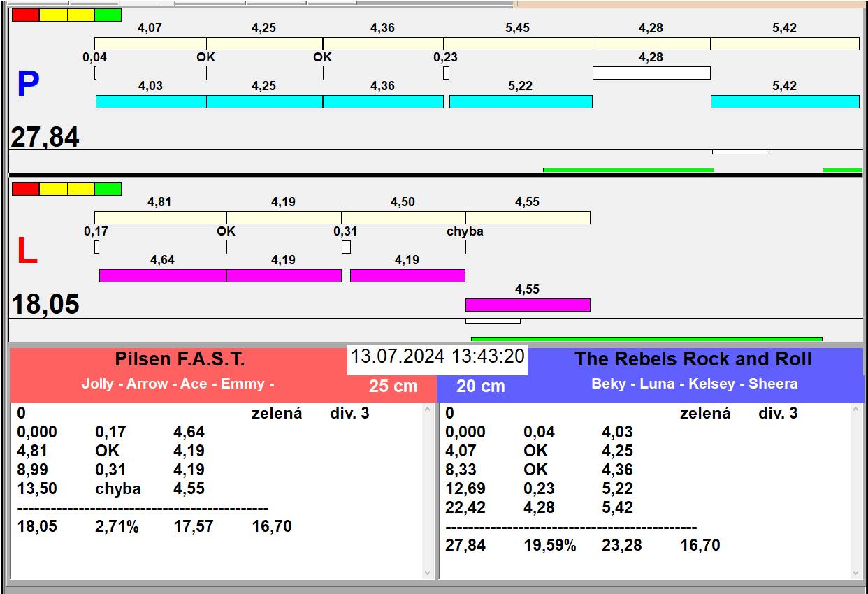The height and width of the screenshot is (594, 868).
Task: Click the 20 cm jump height label
Action: 480,386
